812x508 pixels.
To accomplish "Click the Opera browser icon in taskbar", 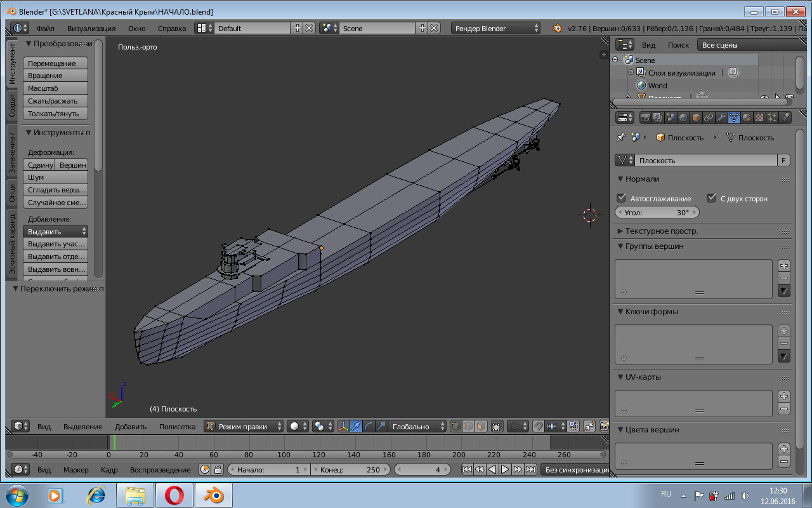I will pyautogui.click(x=174, y=495).
